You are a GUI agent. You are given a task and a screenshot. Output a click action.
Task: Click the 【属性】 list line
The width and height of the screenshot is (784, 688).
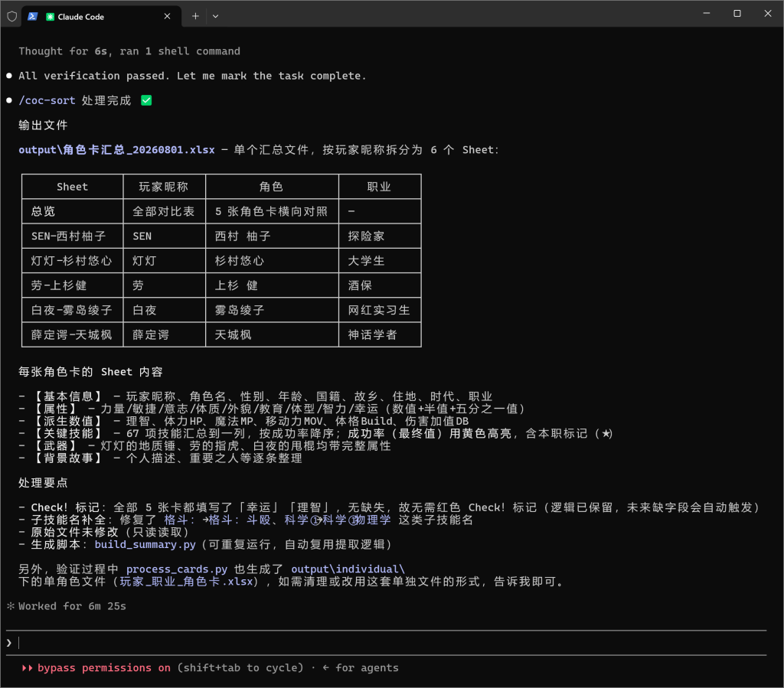point(272,409)
